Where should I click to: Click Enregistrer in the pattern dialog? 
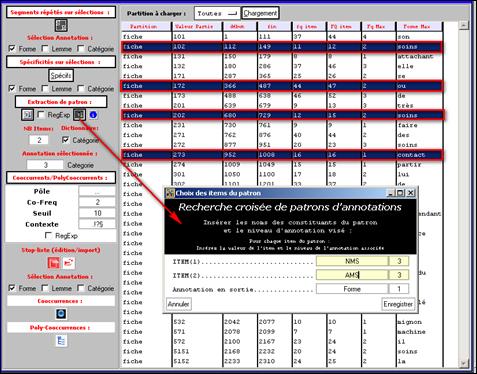point(398,304)
